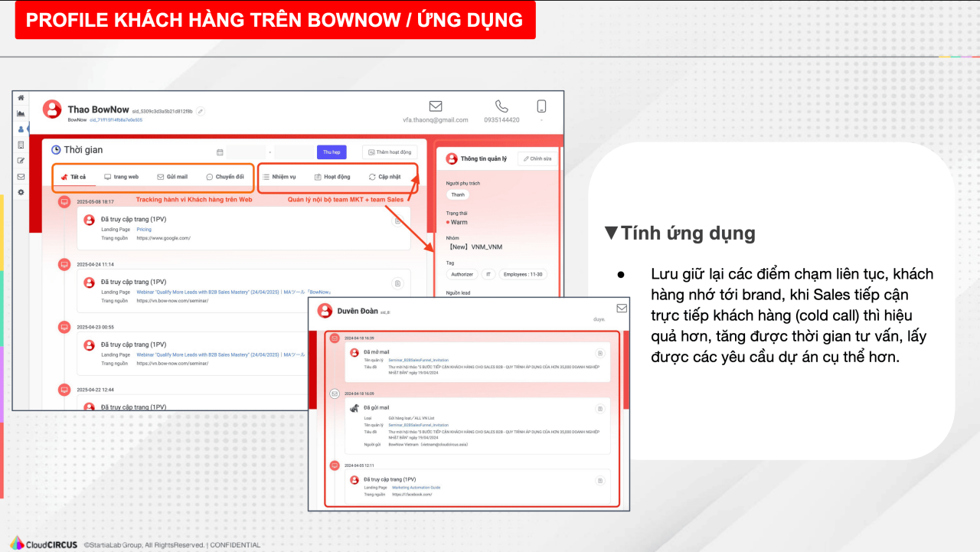Open the Home icon in BowNow sidebar
Screen dimensions: 980x552
[21, 98]
